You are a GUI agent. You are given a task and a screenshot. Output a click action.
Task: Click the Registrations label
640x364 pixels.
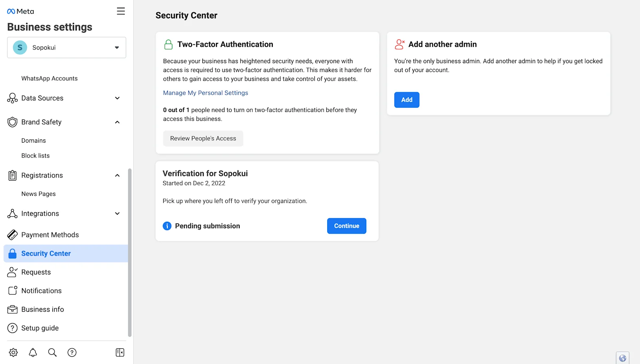(x=42, y=175)
